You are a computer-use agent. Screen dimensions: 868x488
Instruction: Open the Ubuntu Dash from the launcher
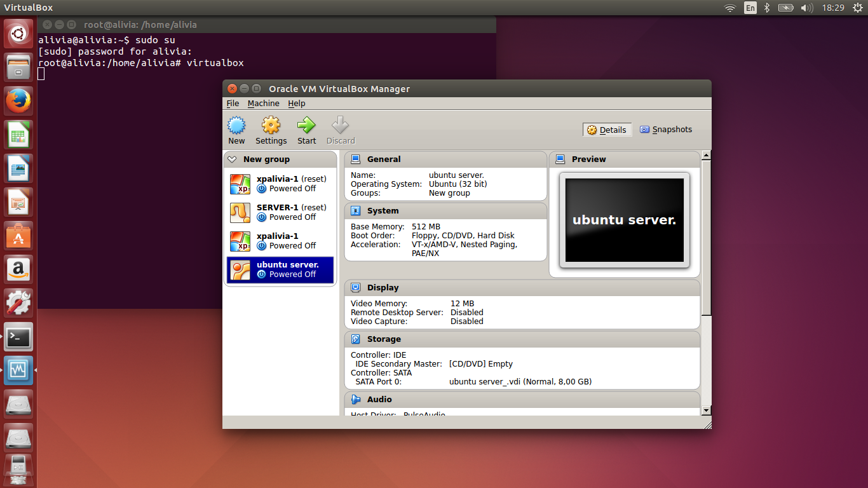click(18, 33)
